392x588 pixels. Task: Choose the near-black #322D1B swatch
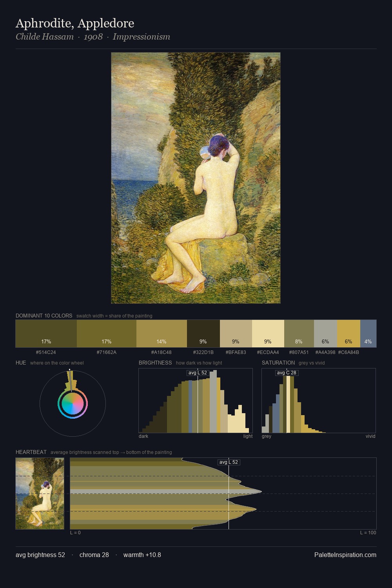pos(203,334)
